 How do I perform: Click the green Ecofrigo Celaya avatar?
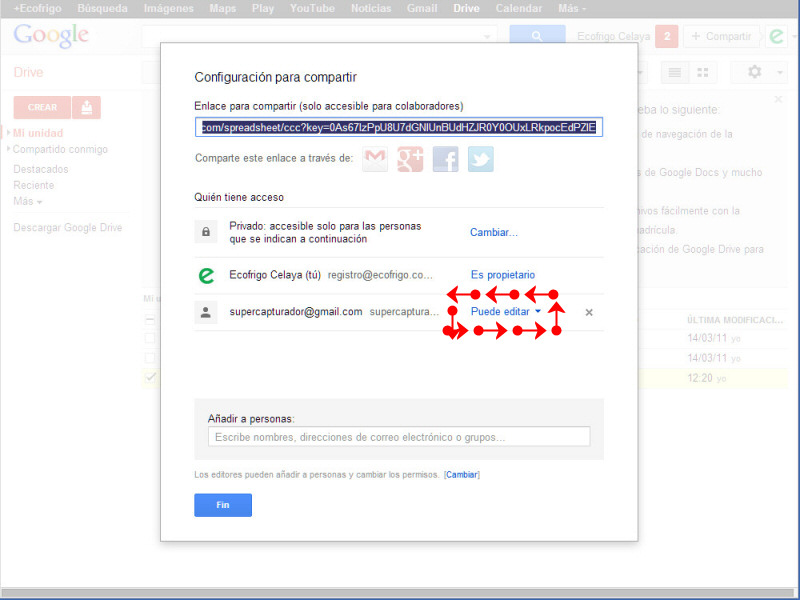tap(206, 276)
